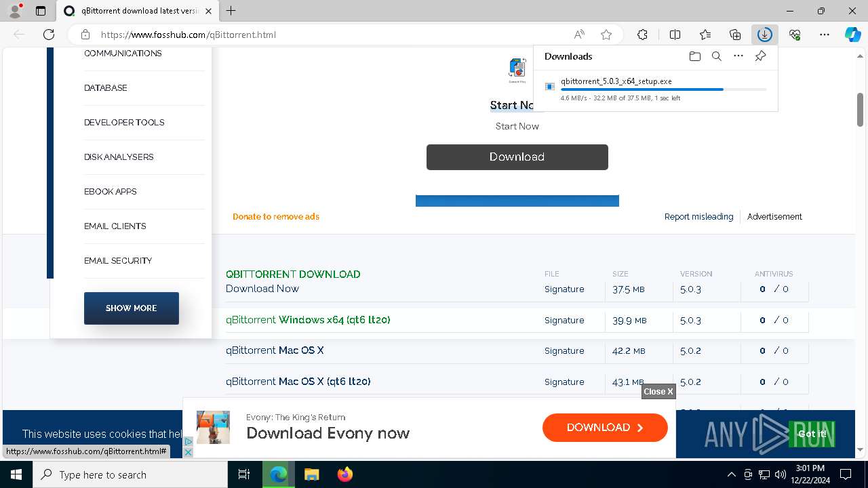
Task: Add this page to favorites star
Action: pos(606,35)
